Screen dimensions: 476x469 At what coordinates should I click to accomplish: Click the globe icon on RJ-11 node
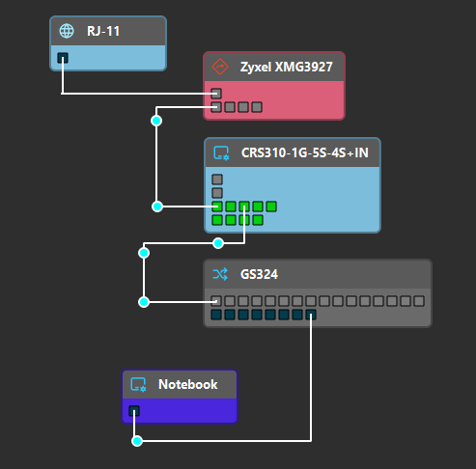[x=67, y=31]
